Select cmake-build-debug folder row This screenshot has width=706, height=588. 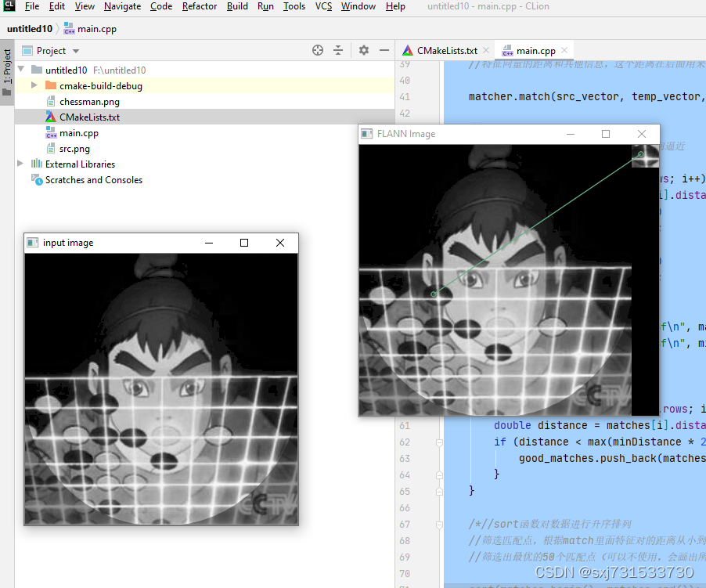click(x=205, y=85)
